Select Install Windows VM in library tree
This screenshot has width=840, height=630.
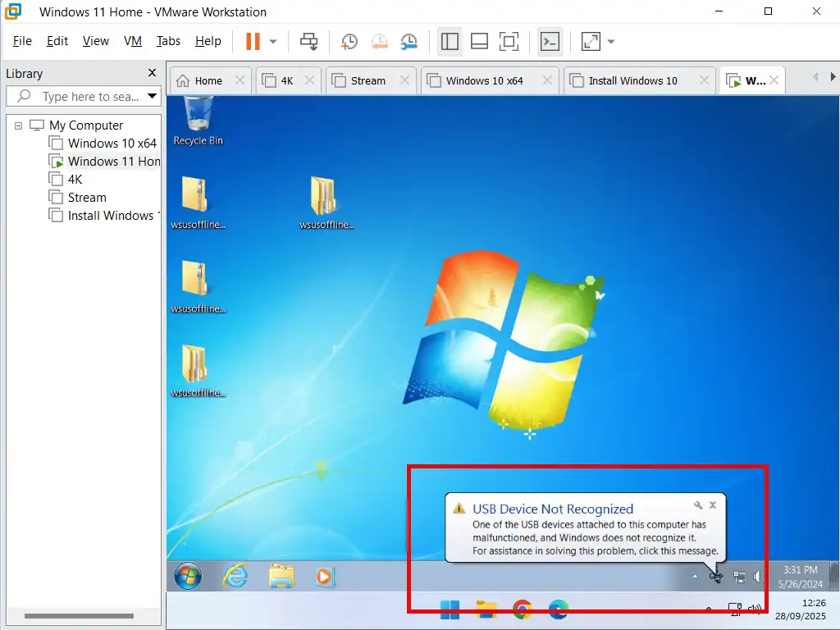point(104,216)
